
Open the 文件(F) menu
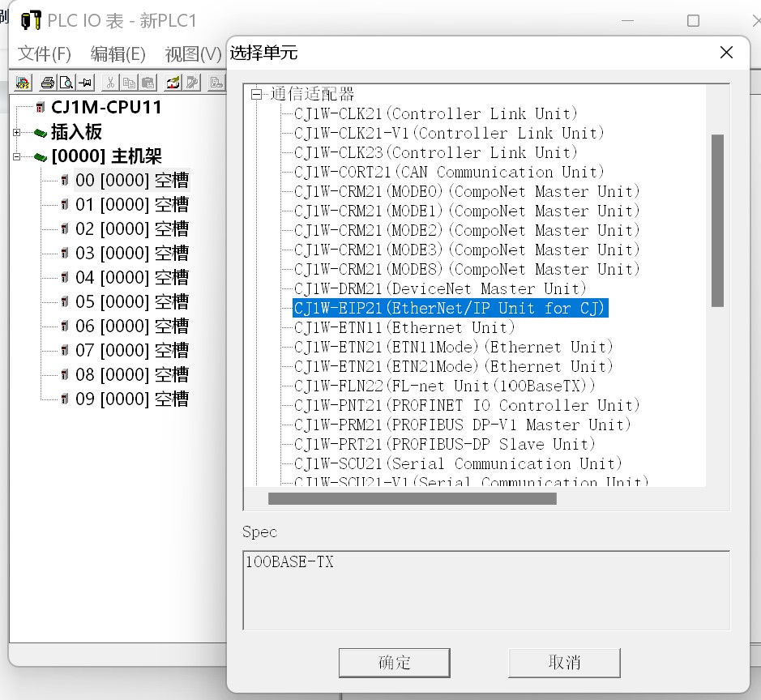[x=44, y=53]
